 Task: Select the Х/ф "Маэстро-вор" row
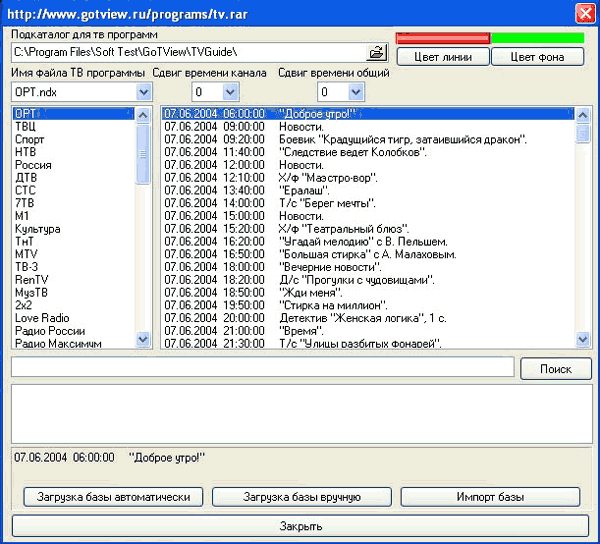pos(368,178)
